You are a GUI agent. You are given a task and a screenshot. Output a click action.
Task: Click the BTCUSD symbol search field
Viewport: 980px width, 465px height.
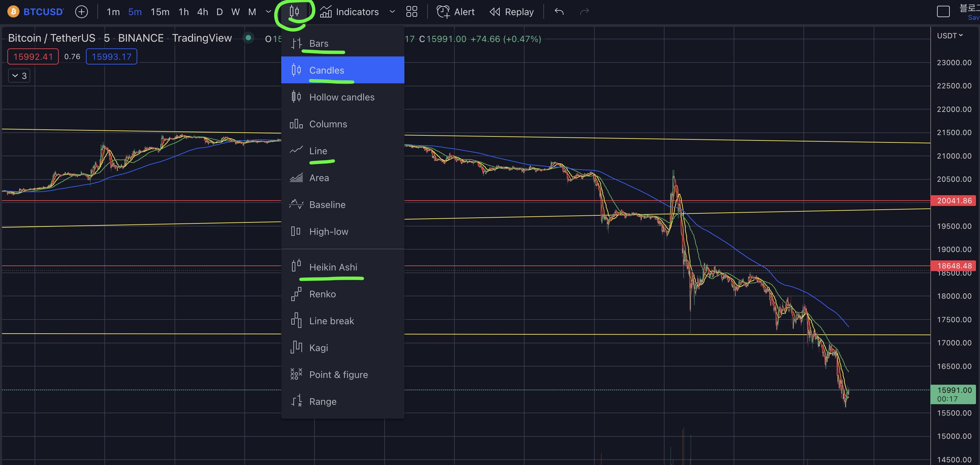[x=43, y=12]
